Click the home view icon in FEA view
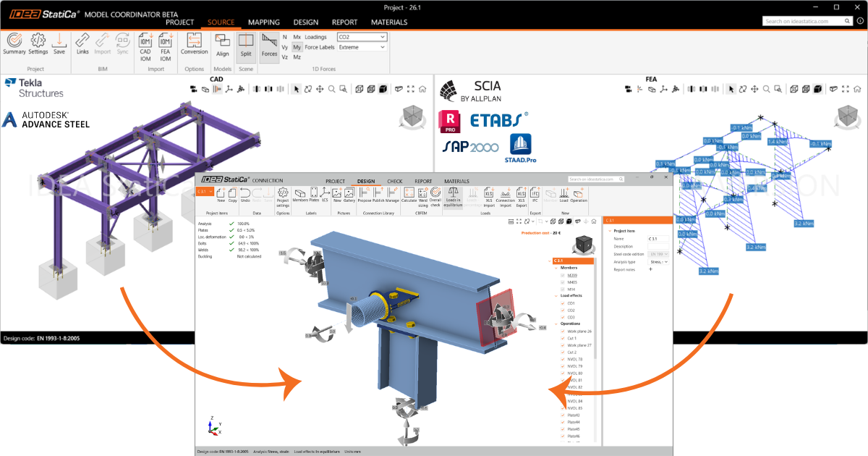 [857, 89]
